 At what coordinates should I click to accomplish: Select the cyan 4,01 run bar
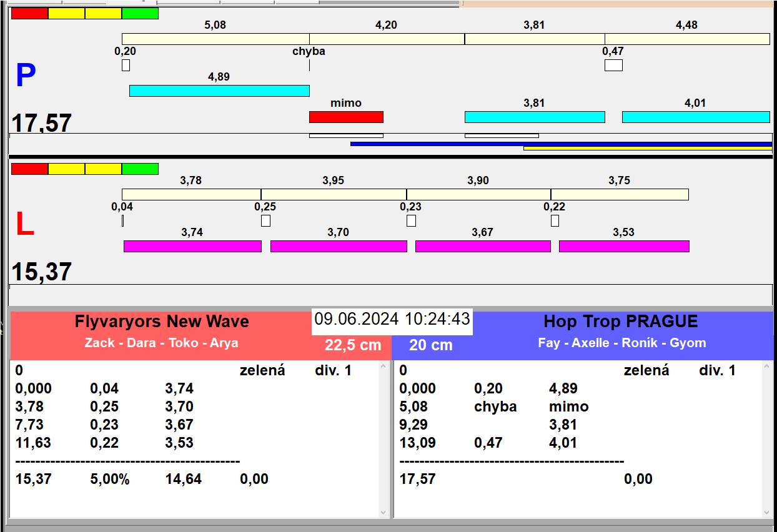pos(695,117)
